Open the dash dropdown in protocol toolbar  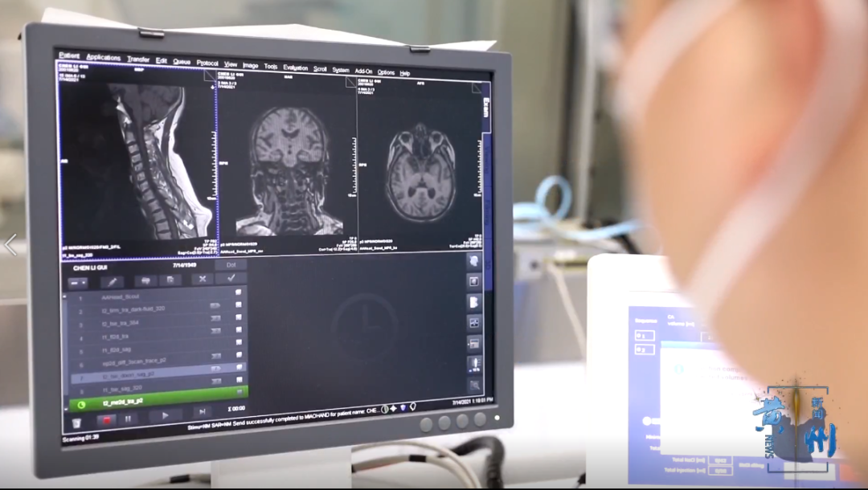tap(77, 283)
